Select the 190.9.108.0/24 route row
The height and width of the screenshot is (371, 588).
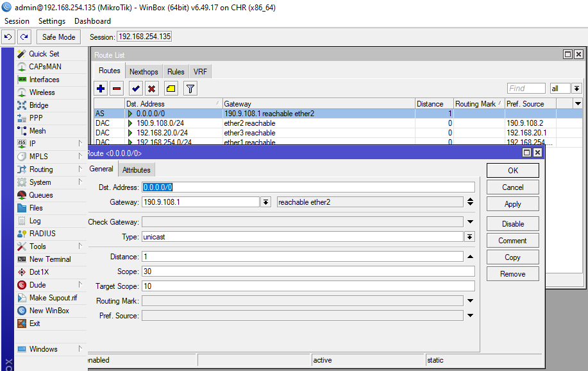pos(337,123)
